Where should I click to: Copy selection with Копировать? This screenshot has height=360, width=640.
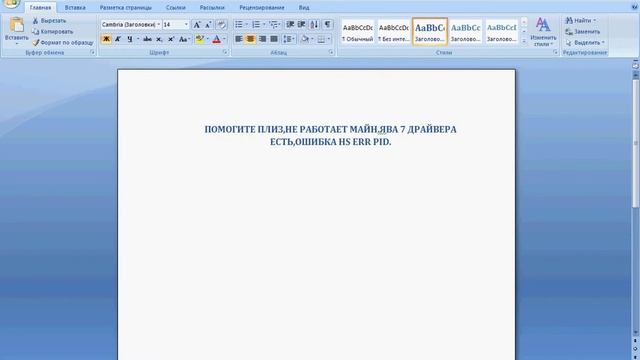click(53, 31)
